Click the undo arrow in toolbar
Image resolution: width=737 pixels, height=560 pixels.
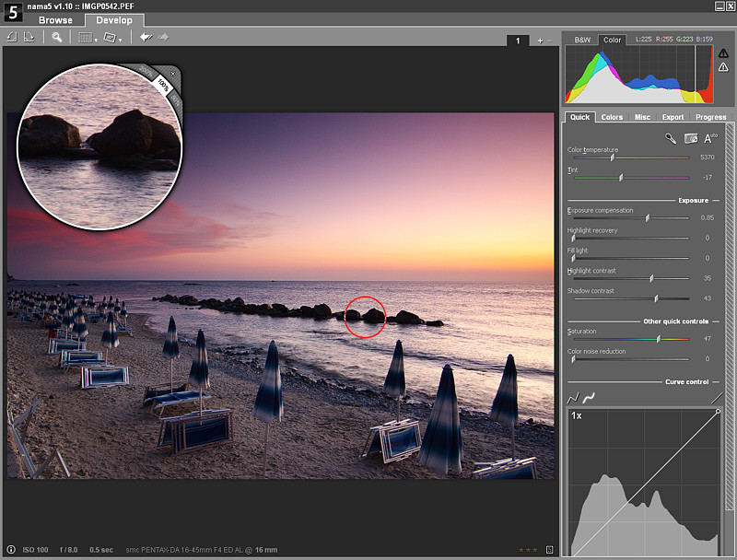pyautogui.click(x=146, y=37)
